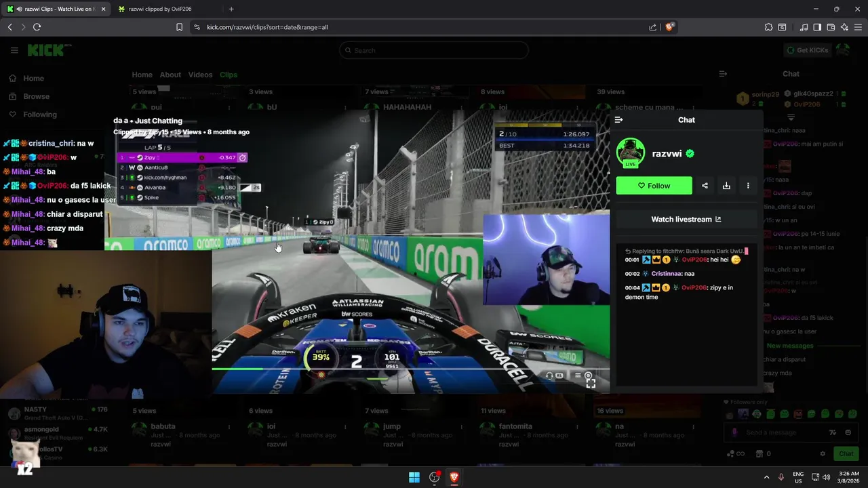The height and width of the screenshot is (488, 868).
Task: Open the user profile avatar menu
Action: click(843, 50)
